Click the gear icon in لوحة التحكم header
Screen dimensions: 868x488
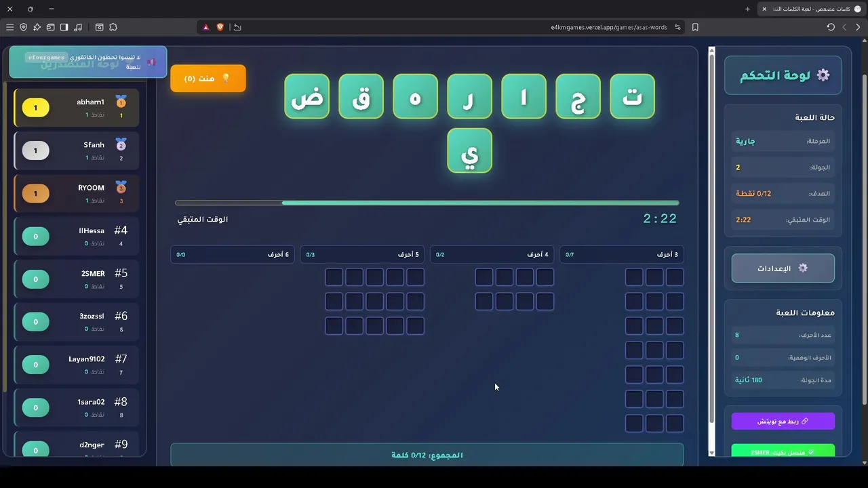(x=823, y=75)
